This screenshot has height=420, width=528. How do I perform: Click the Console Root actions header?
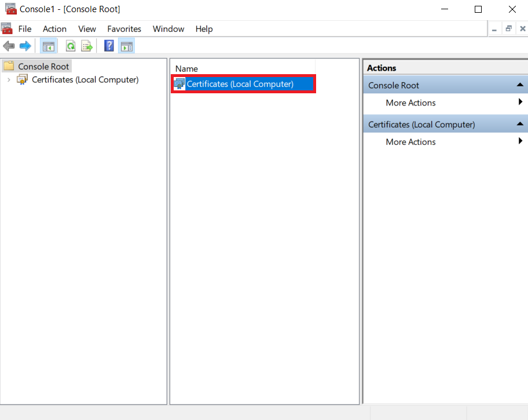(445, 85)
